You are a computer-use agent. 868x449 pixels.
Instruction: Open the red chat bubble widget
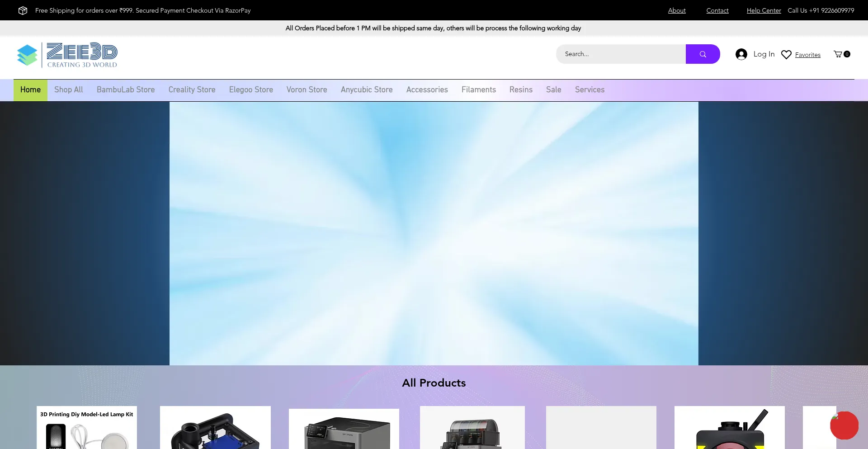(x=844, y=425)
